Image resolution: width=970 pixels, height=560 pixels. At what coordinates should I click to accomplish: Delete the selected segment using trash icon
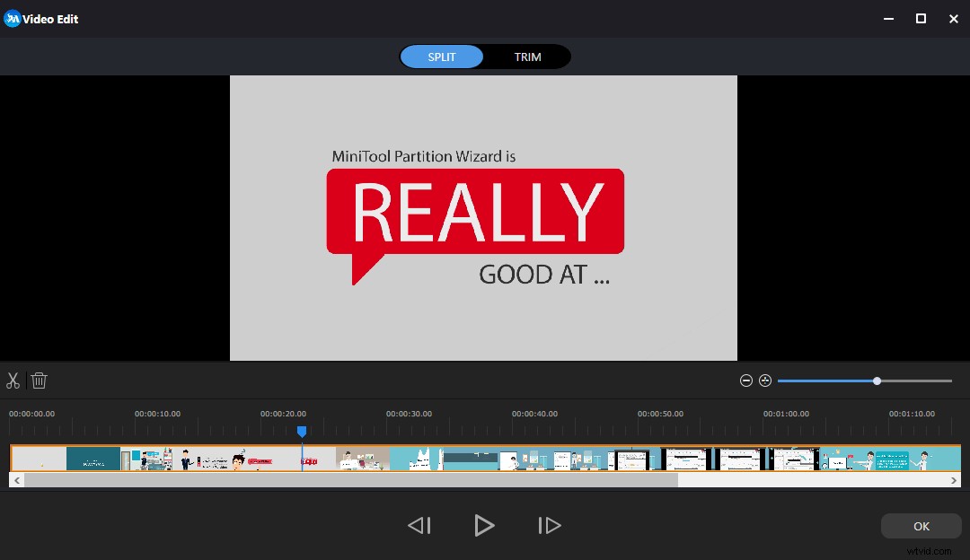click(x=39, y=381)
